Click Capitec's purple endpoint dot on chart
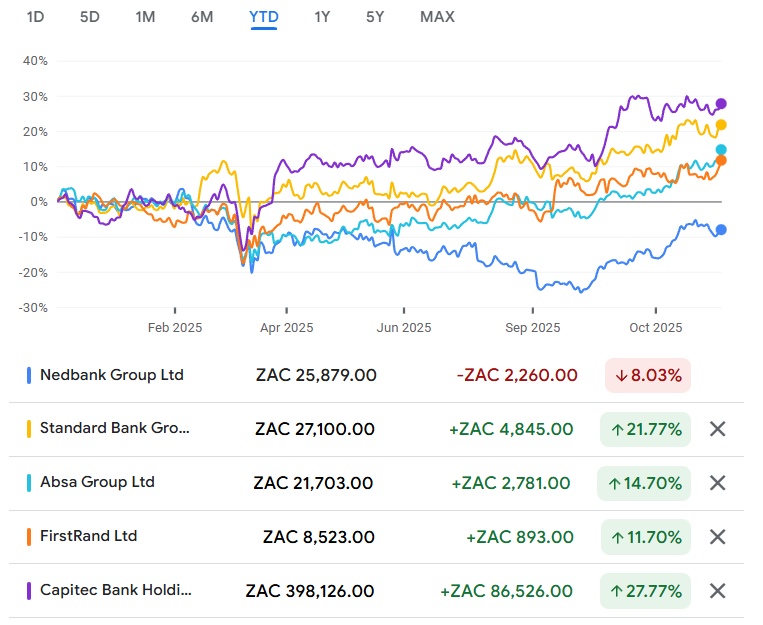 (721, 104)
